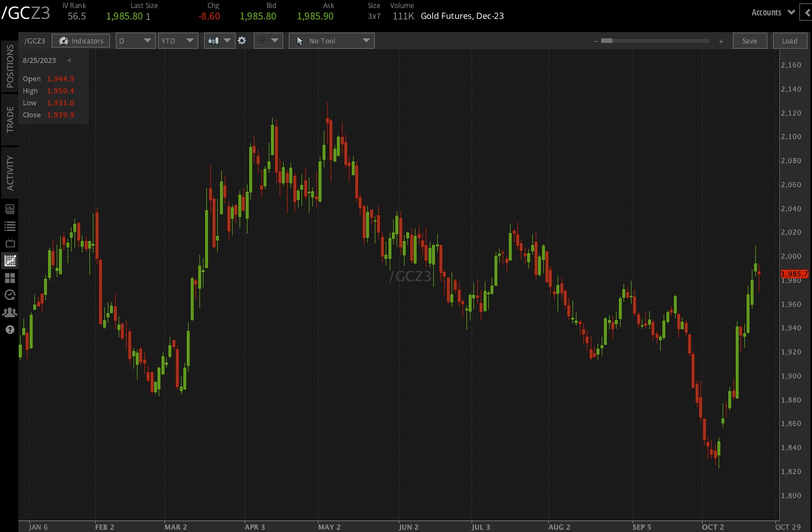Click the red 1,985.7 current price label
The width and height of the screenshot is (812, 532).
(795, 274)
